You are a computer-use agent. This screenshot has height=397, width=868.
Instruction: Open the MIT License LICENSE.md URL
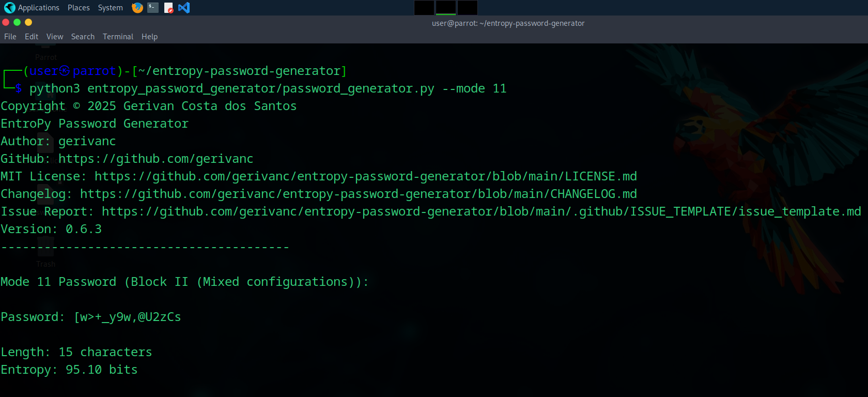tap(366, 176)
